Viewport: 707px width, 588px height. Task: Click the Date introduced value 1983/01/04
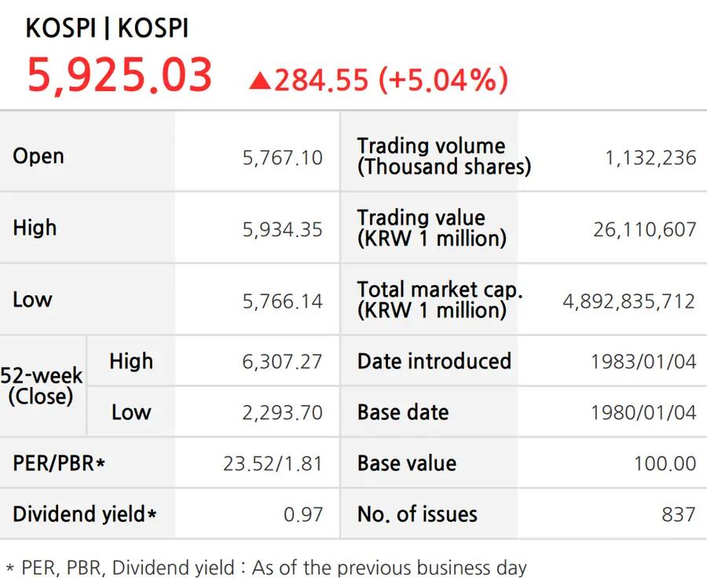pyautogui.click(x=644, y=362)
